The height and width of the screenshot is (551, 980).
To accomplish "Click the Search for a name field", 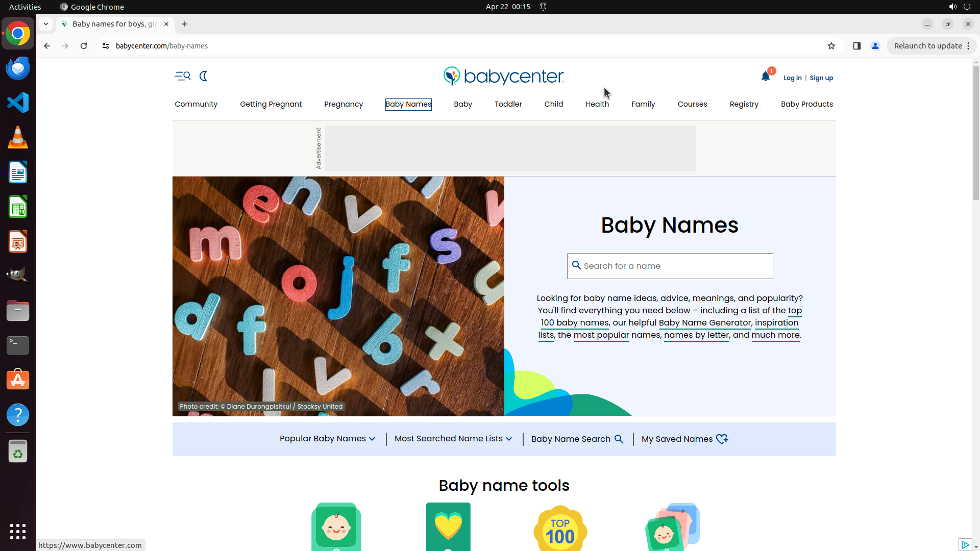I will coord(670,266).
